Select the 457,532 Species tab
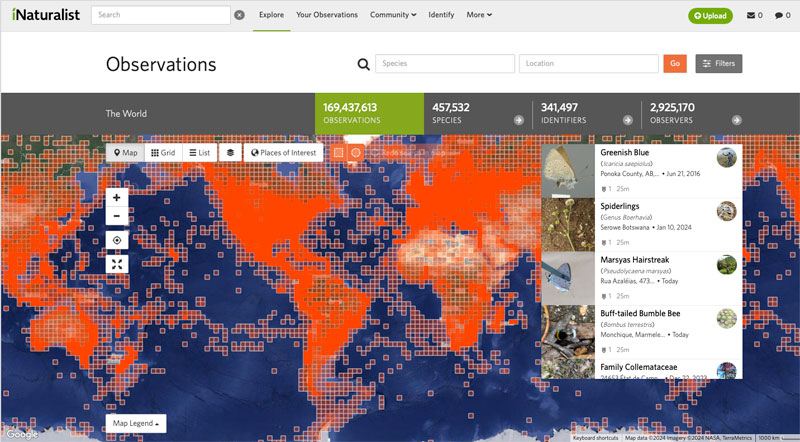The height and width of the screenshot is (442, 800). tap(478, 113)
